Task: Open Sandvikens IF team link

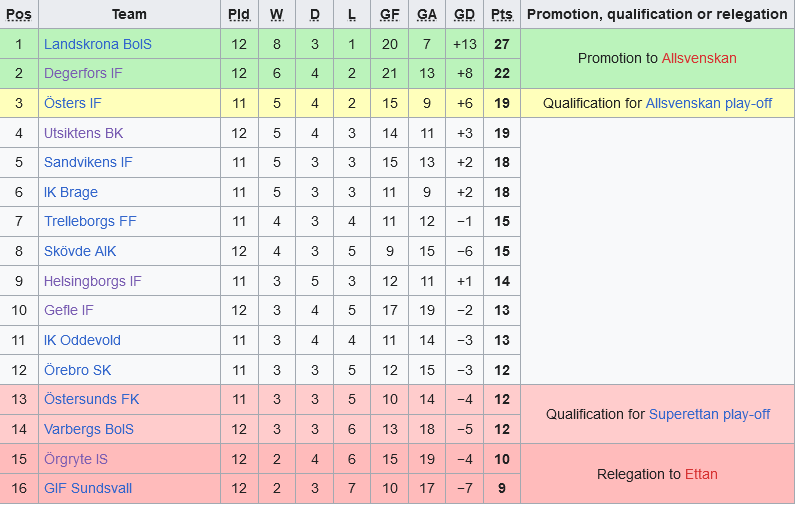Action: 88,162
